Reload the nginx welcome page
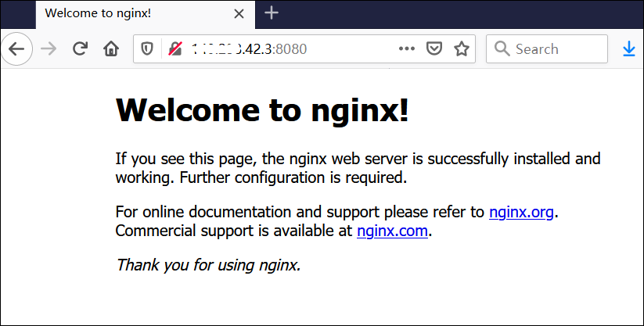The width and height of the screenshot is (644, 326). 80,48
